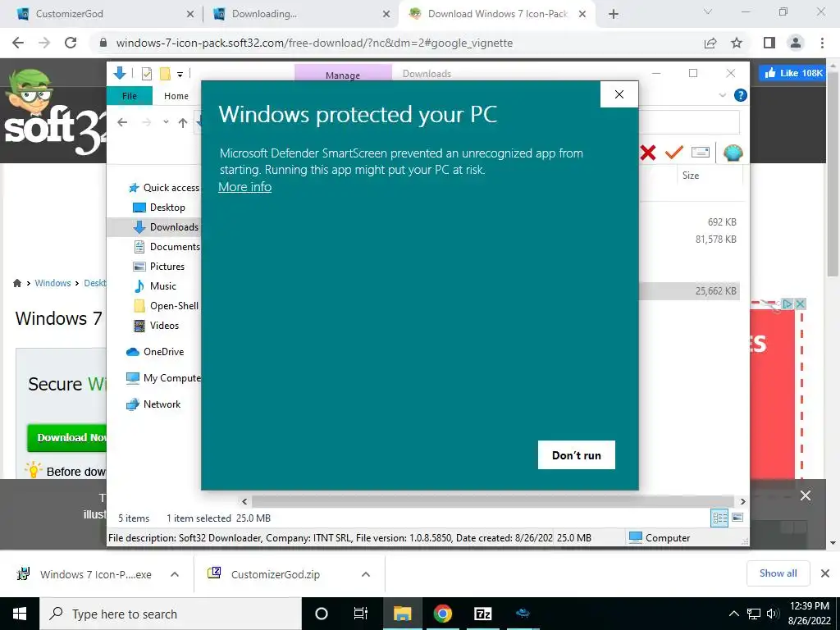Toggle Chrome side panel icon
Screen dimensions: 840x630
769,43
